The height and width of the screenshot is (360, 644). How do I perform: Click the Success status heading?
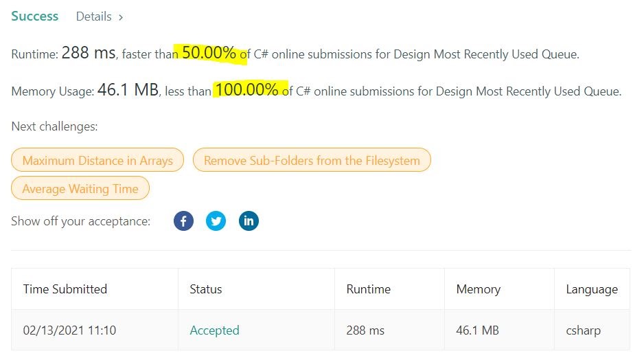tap(34, 16)
